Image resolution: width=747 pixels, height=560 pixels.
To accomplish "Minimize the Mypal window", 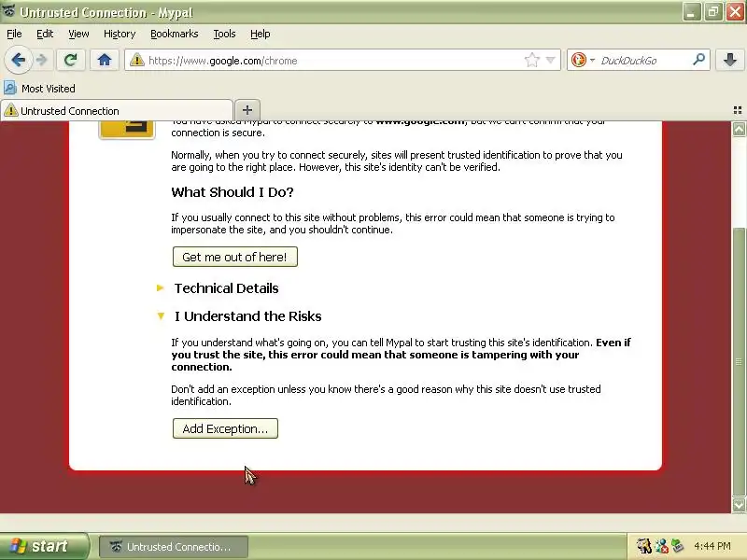I will 691,12.
